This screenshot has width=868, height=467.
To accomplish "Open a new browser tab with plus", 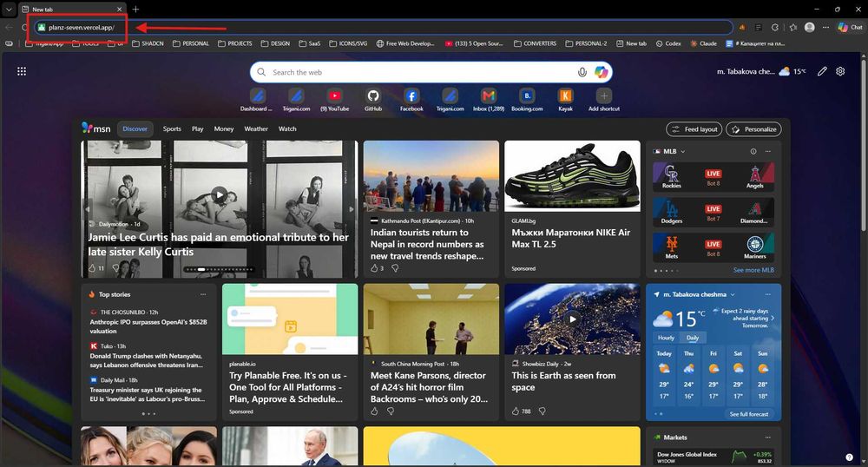I will (135, 10).
